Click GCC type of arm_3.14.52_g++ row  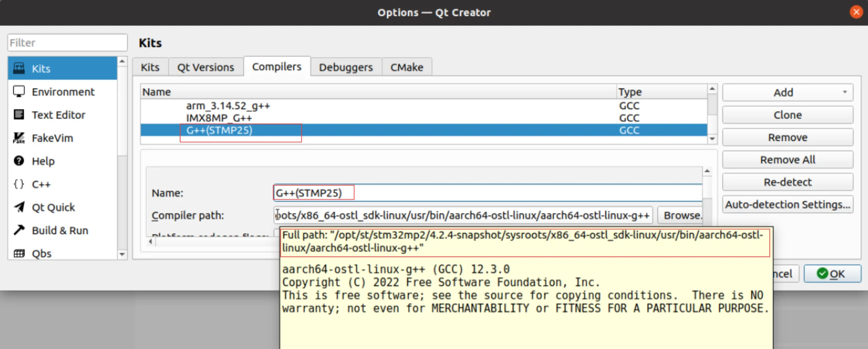[x=629, y=106]
